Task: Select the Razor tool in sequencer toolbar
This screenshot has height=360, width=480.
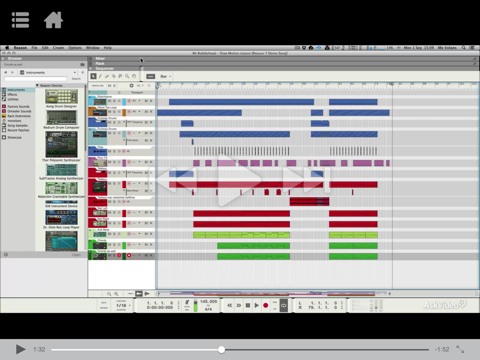Action: click(x=114, y=76)
